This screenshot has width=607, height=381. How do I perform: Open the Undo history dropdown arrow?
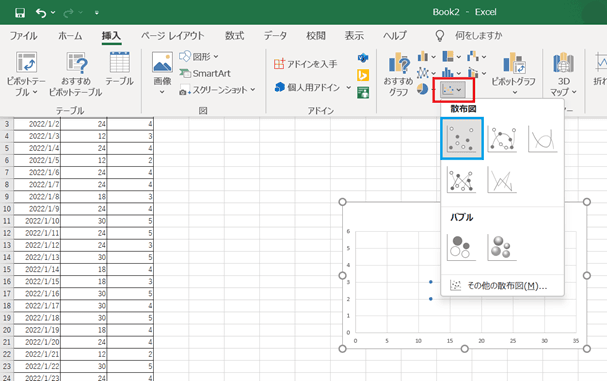click(x=53, y=13)
